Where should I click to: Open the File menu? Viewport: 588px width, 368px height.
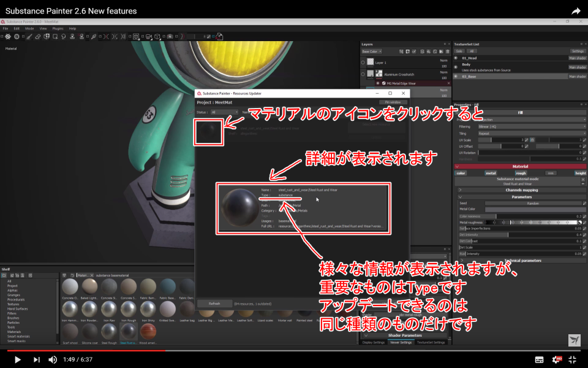(x=6, y=29)
